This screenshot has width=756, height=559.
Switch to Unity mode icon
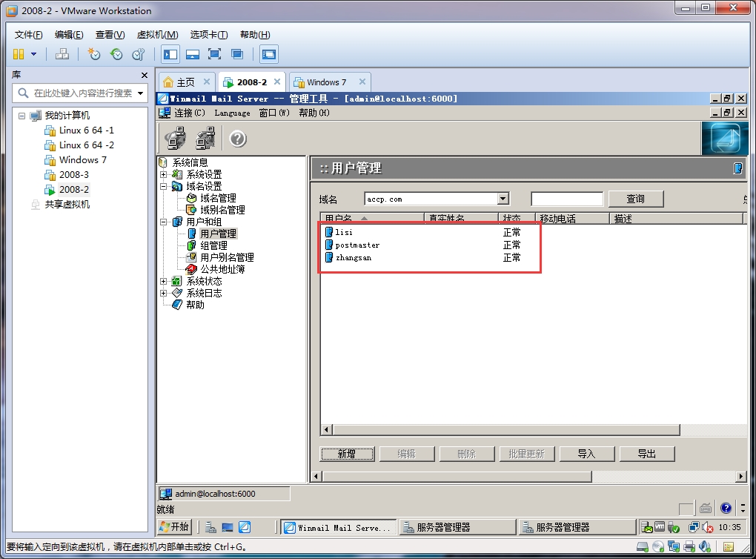tap(236, 54)
